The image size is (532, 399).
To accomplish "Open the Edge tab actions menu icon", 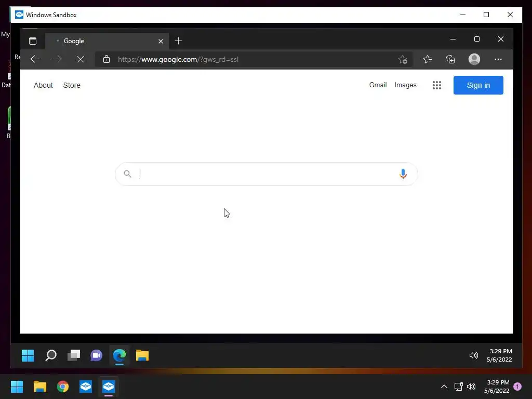I will point(33,41).
